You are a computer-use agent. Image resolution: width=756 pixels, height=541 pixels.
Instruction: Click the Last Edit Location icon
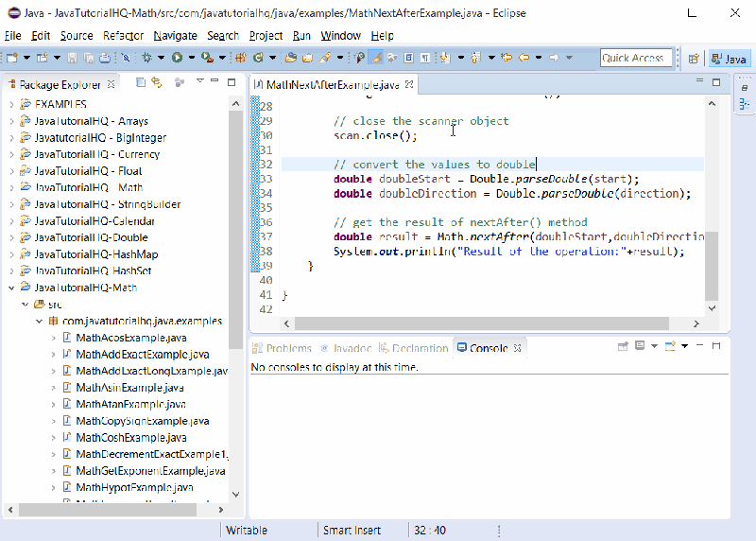click(507, 58)
